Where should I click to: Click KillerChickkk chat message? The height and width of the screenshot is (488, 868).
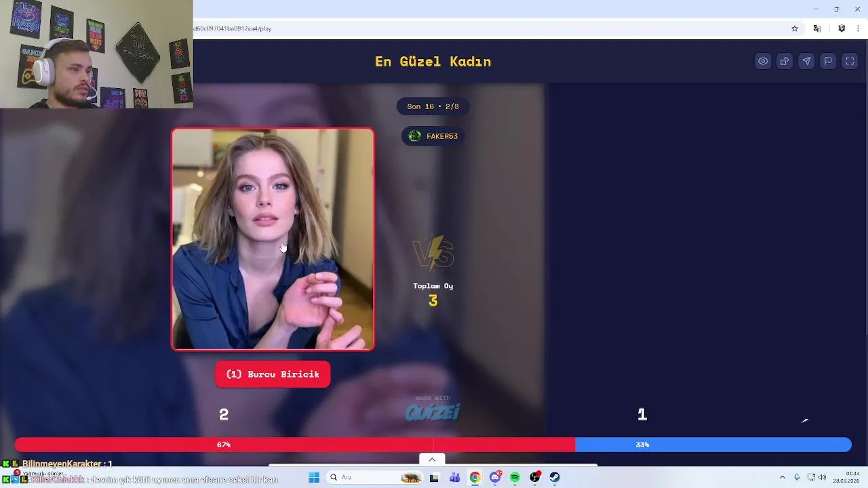pos(140,479)
